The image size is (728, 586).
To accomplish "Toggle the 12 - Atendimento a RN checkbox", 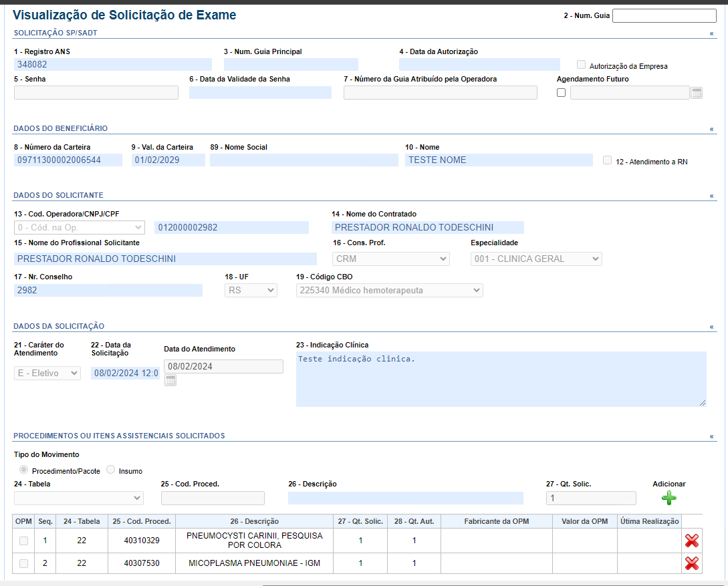I will [607, 160].
